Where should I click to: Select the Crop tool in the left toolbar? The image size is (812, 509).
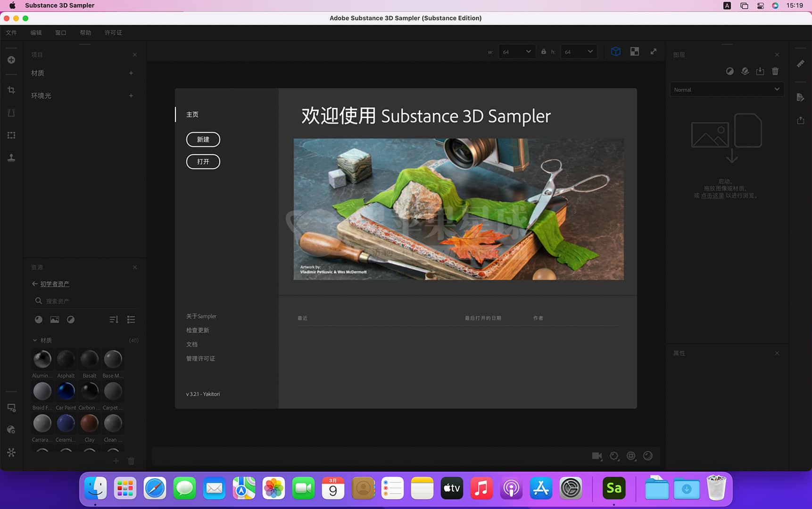click(x=11, y=90)
